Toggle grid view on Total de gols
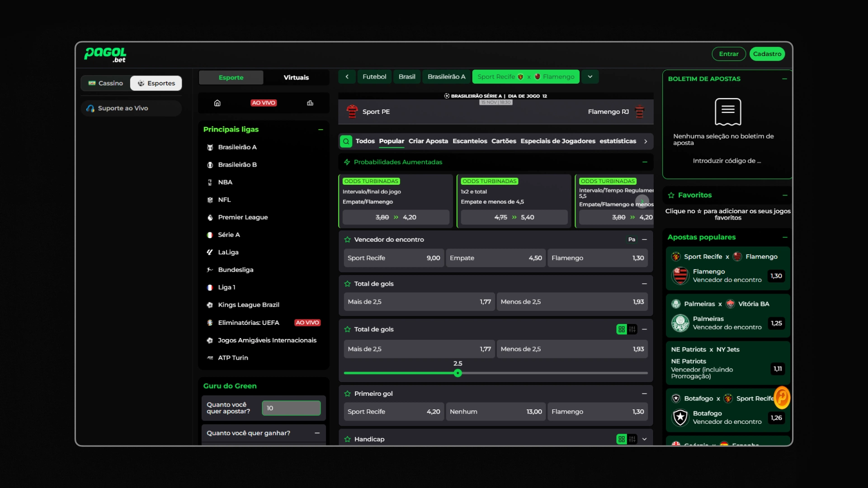 [x=621, y=329]
